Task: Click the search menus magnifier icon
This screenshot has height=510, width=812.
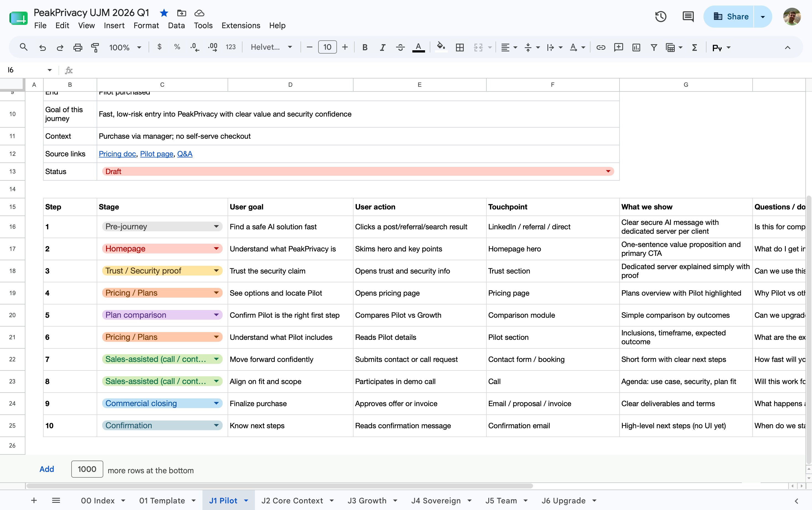Action: pos(23,47)
